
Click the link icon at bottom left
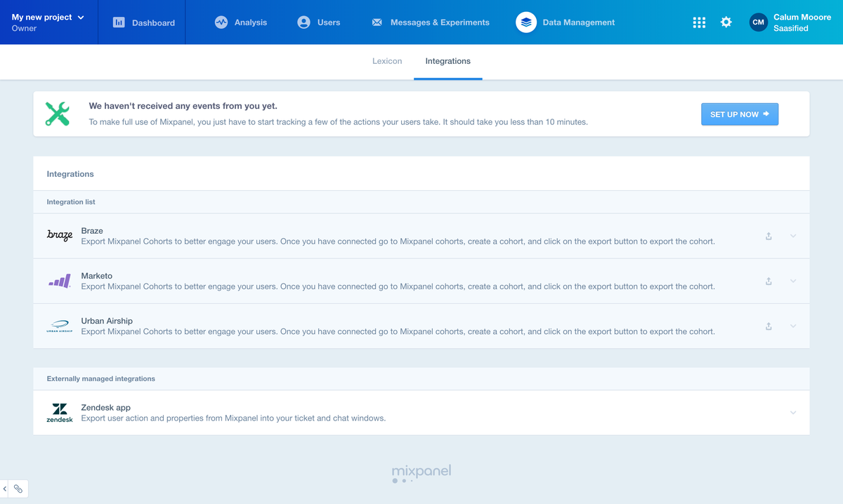[19, 489]
